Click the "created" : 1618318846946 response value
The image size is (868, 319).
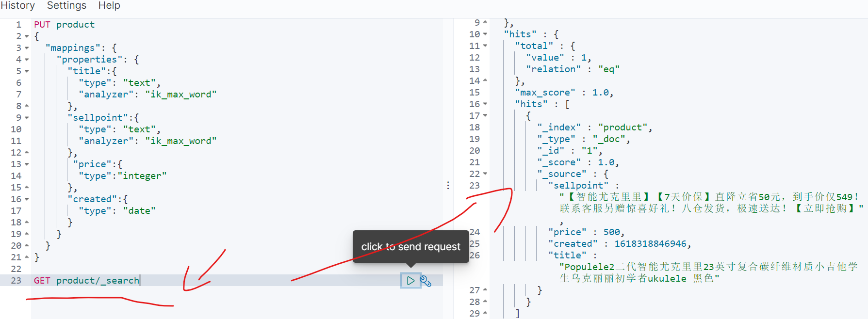tap(650, 244)
